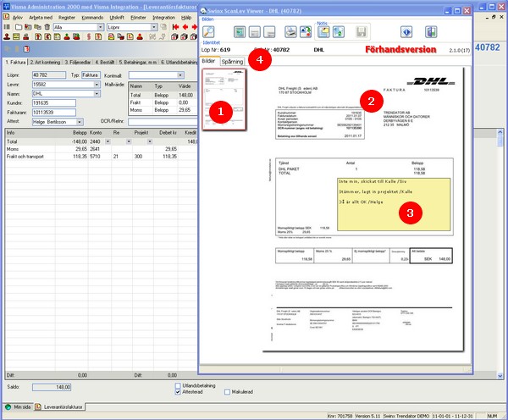Click the red previous-record left arrow
The height and width of the screenshot is (420, 508).
click(x=185, y=27)
